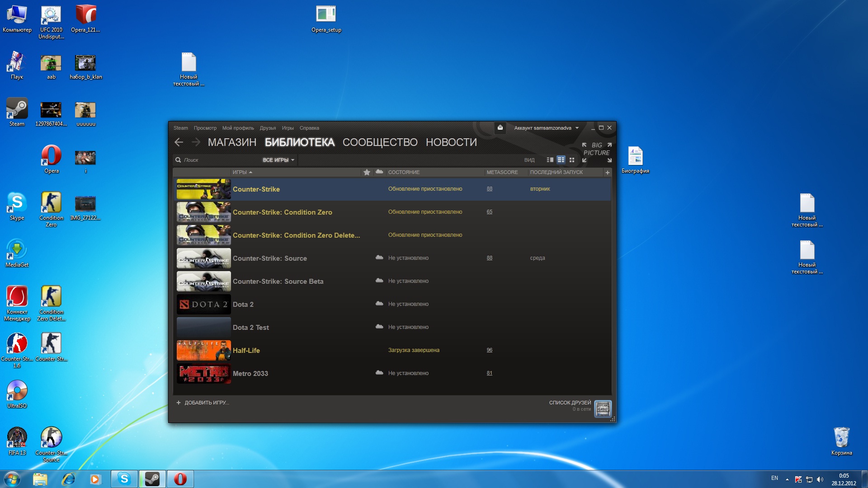This screenshot has height=488, width=868.
Task: Sort by ИГРЫ column header
Action: (242, 172)
